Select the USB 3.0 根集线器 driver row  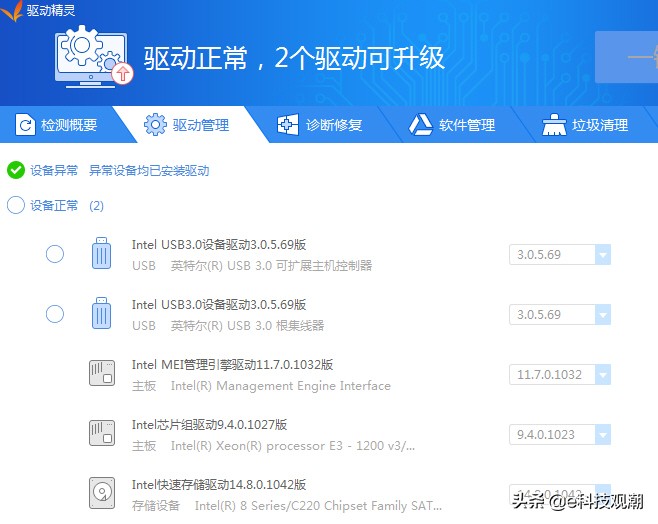(x=55, y=314)
